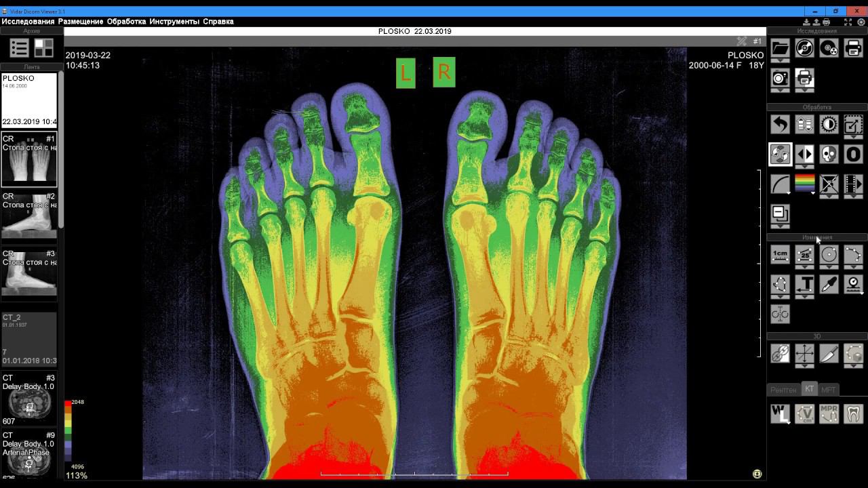The height and width of the screenshot is (488, 868).
Task: Click the color density scale bar
Action: [x=68, y=432]
